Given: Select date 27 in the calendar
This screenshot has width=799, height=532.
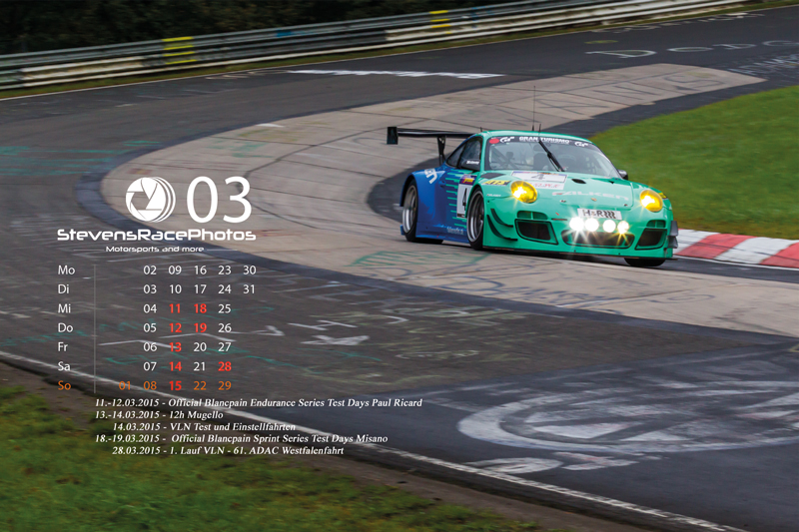Looking at the screenshot, I should pos(225,346).
